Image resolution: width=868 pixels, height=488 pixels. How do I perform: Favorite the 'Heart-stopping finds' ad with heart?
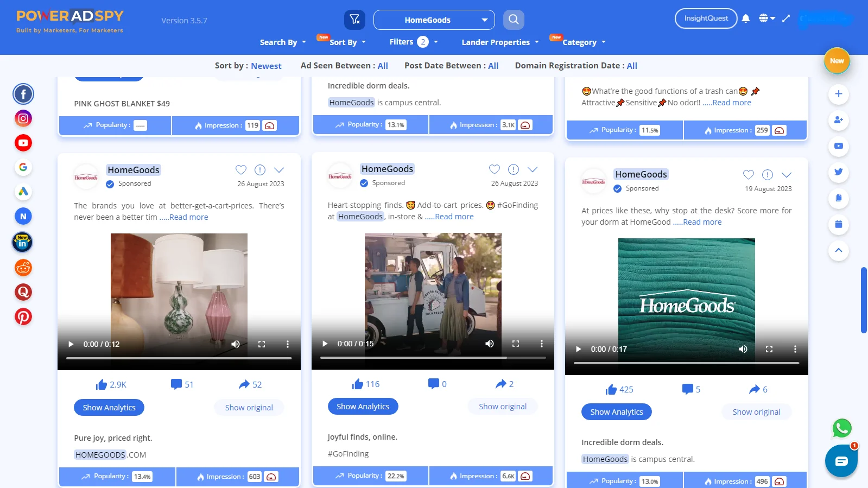pyautogui.click(x=495, y=169)
